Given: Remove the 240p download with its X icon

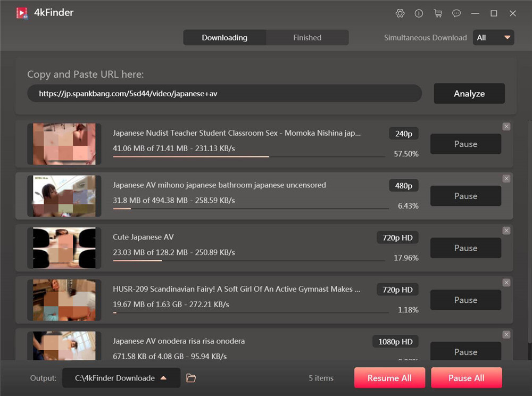Looking at the screenshot, I should (506, 127).
